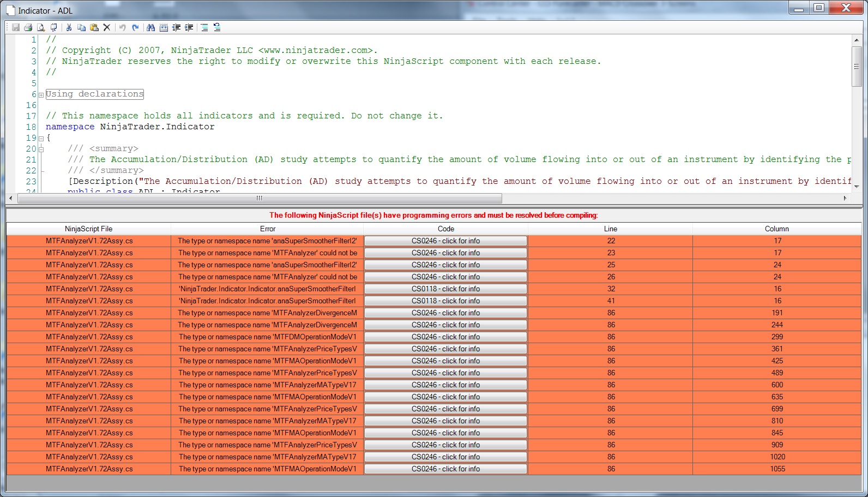Viewport: 868px width, 497px height.
Task: Click the 'MTFDMOperationModeV1' error cell at column 299
Action: tap(267, 337)
